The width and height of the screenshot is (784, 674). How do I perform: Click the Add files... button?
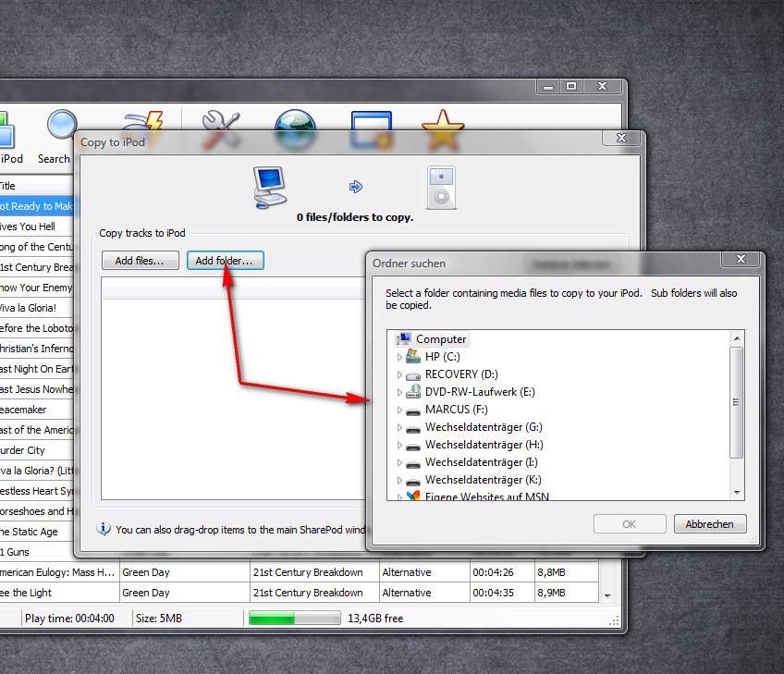coord(140,261)
